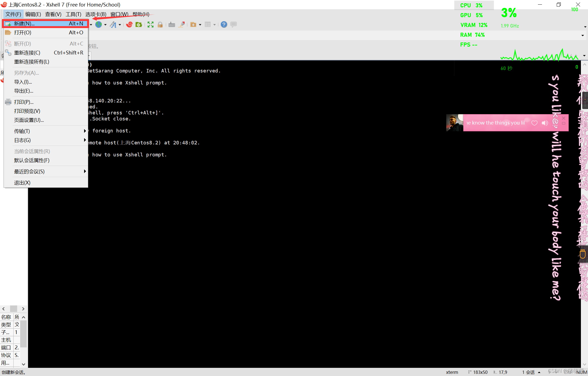
Task: Open the 工具(T) menu
Action: 73,14
